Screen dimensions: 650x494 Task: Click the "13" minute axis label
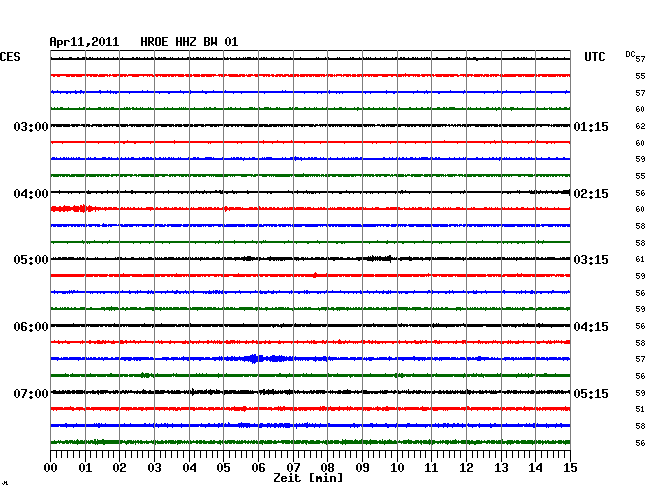point(501,468)
